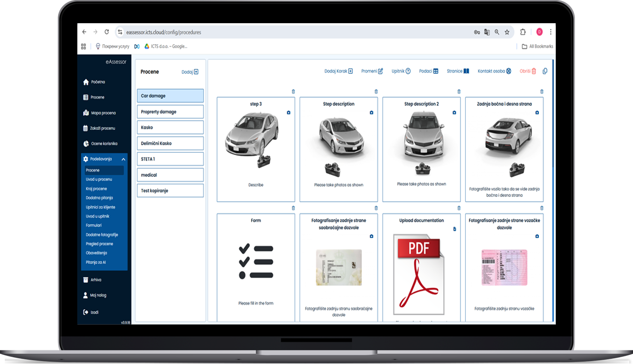633x364 pixels.
Task: Select 'Delimični Kasko' procedure
Action: (170, 143)
